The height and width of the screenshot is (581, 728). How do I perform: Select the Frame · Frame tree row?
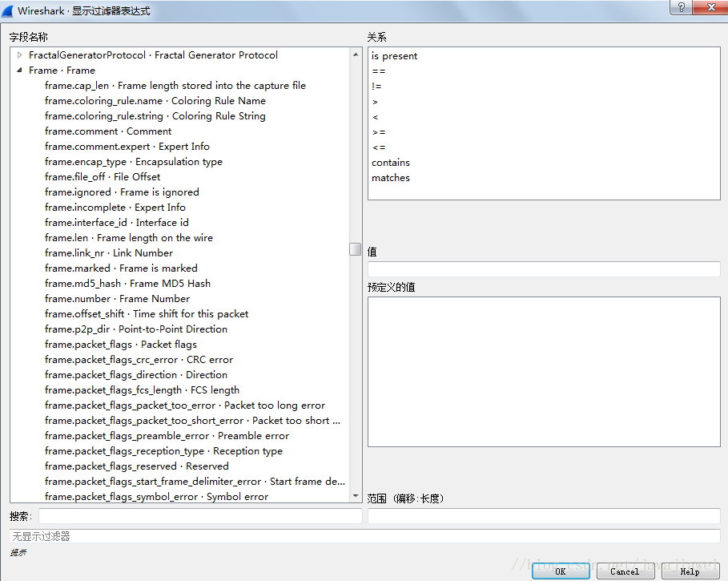pyautogui.click(x=62, y=71)
